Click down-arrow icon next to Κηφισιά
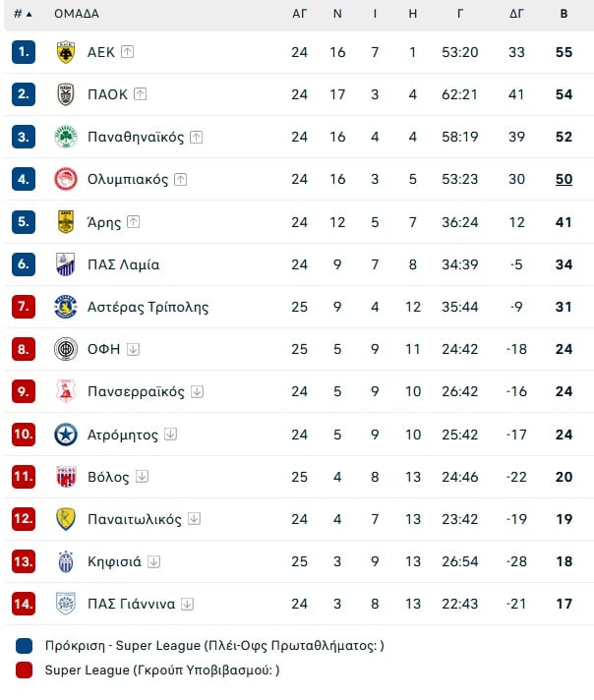 tap(153, 561)
